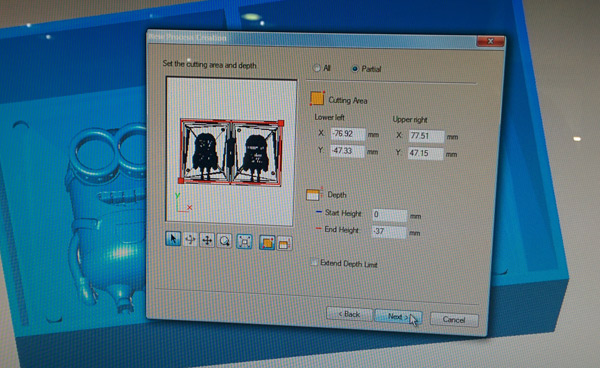
Task: Choose the Partial radio option
Action: pyautogui.click(x=355, y=69)
